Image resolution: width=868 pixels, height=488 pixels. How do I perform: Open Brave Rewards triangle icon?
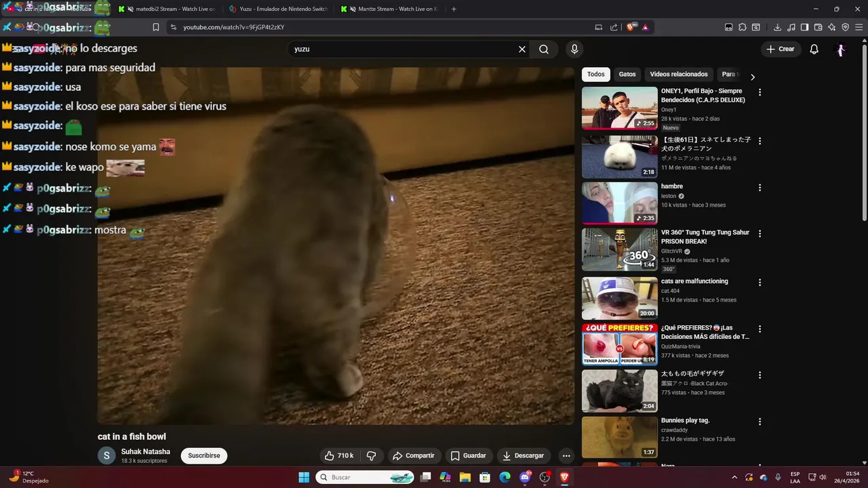point(646,27)
